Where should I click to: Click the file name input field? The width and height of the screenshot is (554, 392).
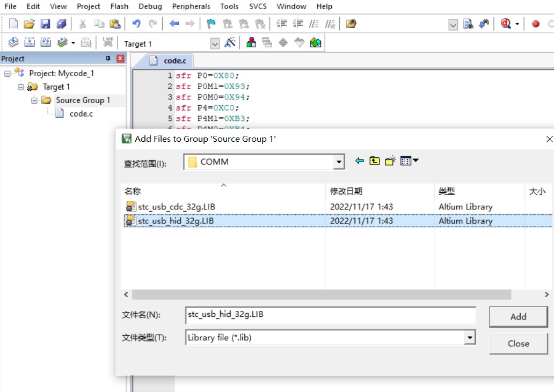330,315
